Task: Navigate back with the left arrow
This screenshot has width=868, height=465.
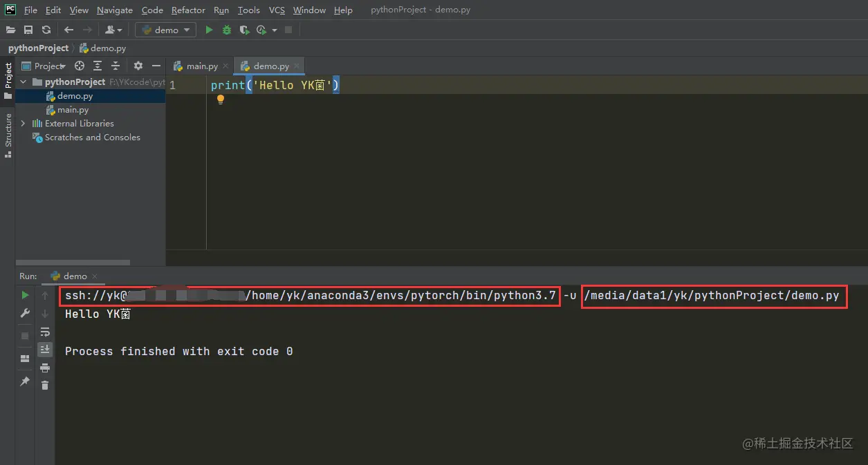Action: click(x=68, y=30)
